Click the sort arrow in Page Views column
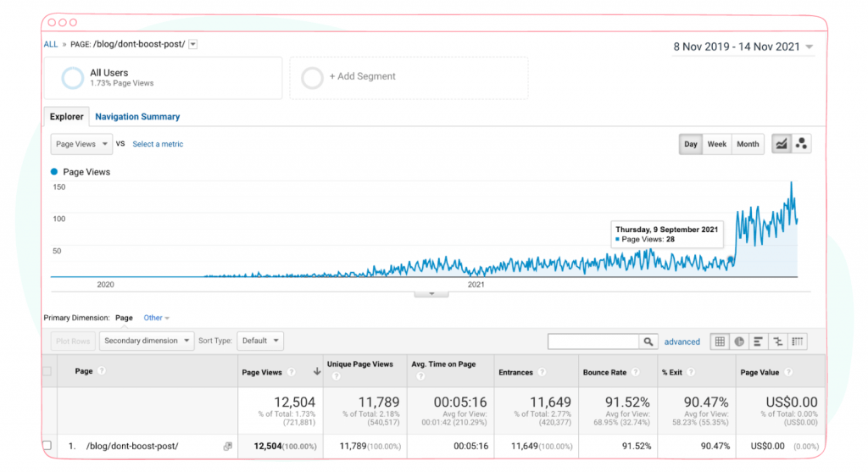Image resolution: width=868 pixels, height=472 pixels. pyautogui.click(x=317, y=371)
